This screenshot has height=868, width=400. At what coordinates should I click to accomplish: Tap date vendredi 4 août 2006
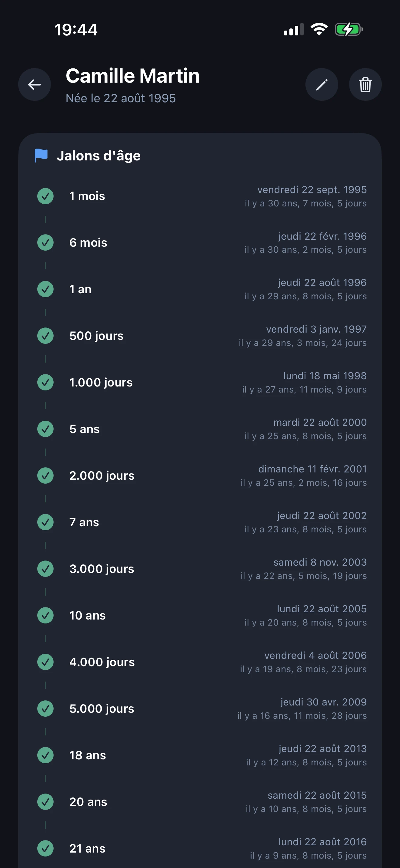click(315, 655)
